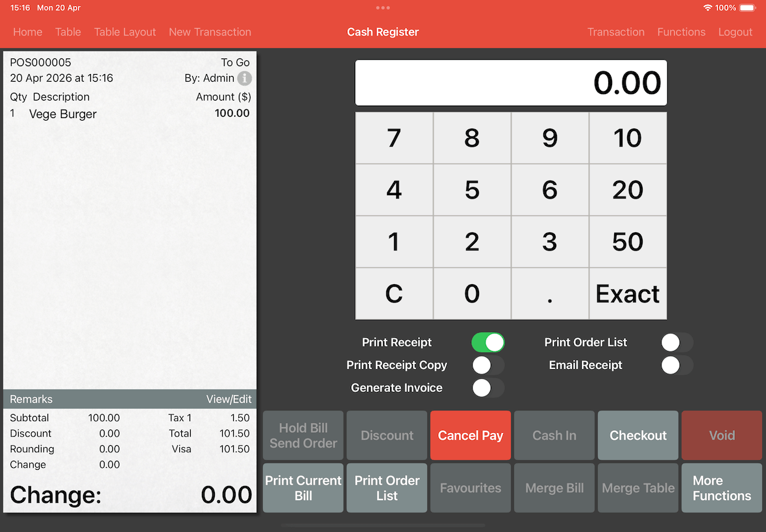Tap keypad digit 8
The width and height of the screenshot is (766, 532).
(x=472, y=138)
